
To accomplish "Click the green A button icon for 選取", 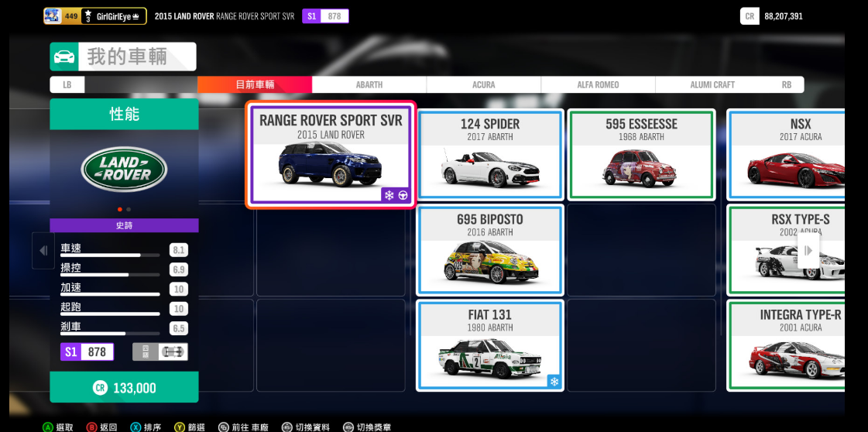I will click(x=48, y=427).
